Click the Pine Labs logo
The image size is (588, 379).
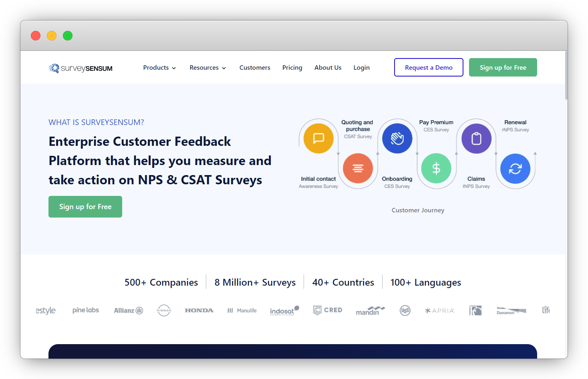[85, 310]
